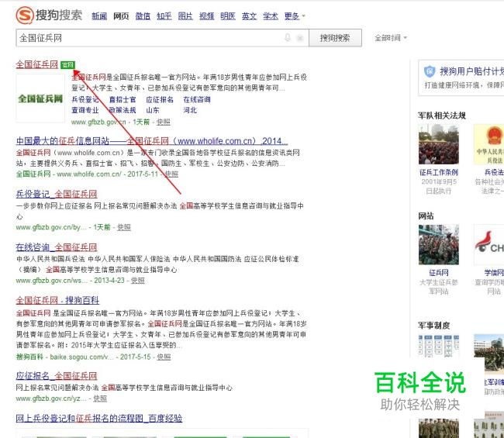
Task: Click the 搜狗用户赔付计划 banner title
Action: 471,71
